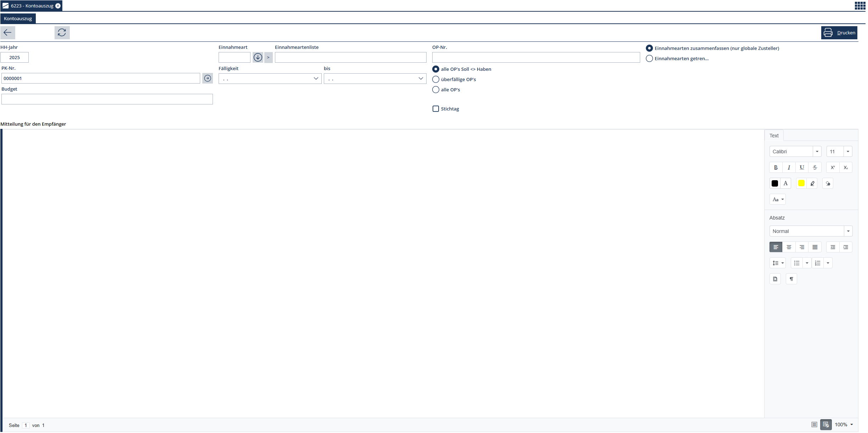Click the superscript icon
The image size is (868, 433).
833,167
